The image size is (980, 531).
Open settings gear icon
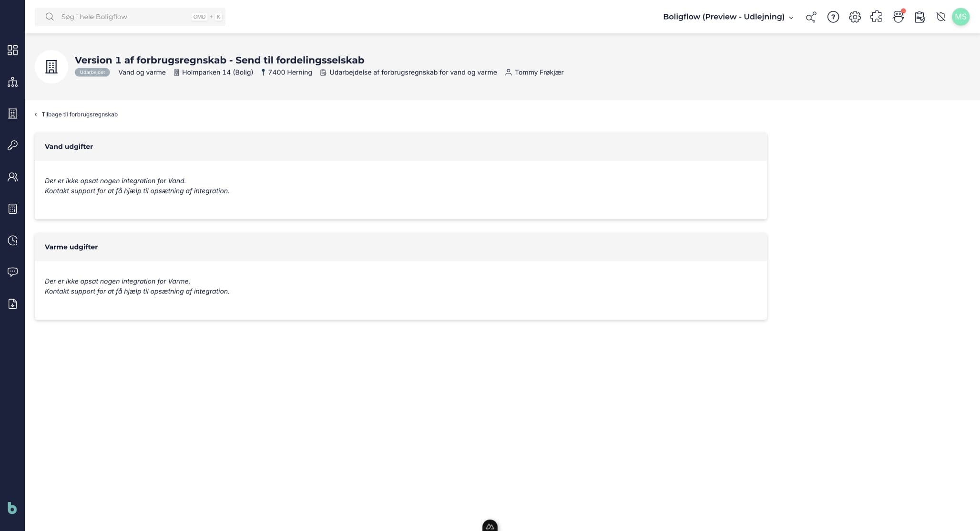pos(855,17)
